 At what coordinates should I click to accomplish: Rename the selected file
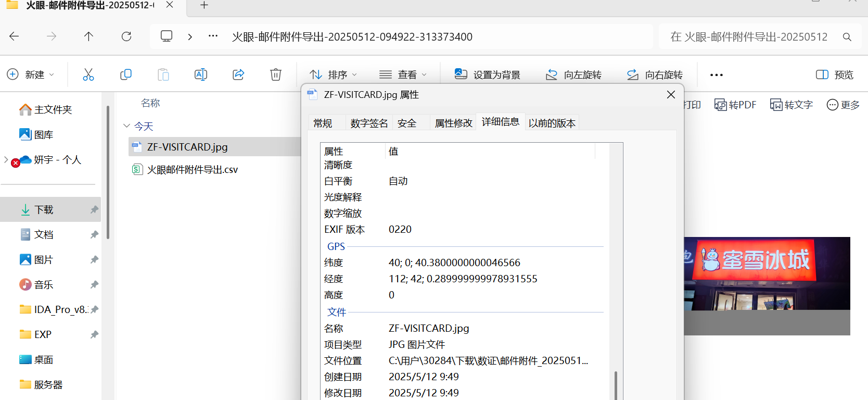pos(201,74)
